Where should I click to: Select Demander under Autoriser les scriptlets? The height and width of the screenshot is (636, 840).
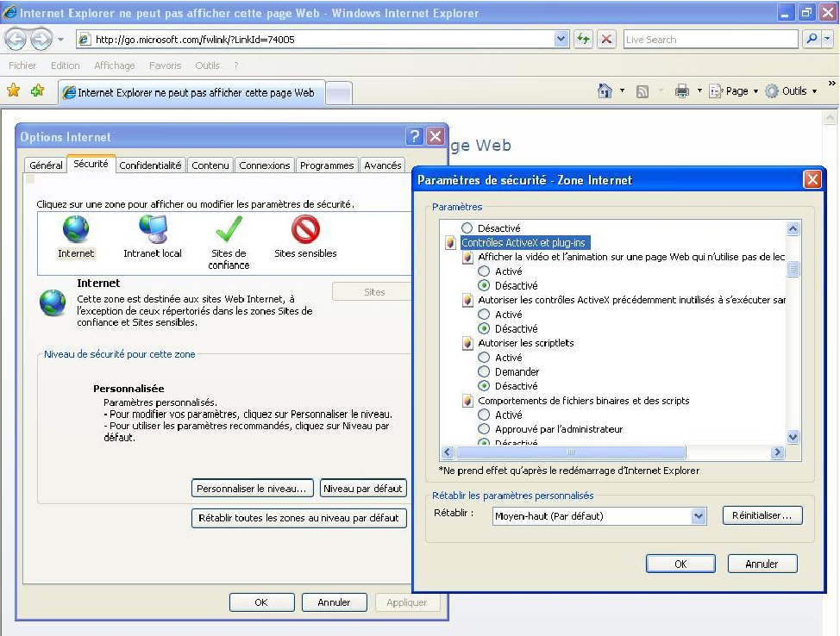[484, 371]
